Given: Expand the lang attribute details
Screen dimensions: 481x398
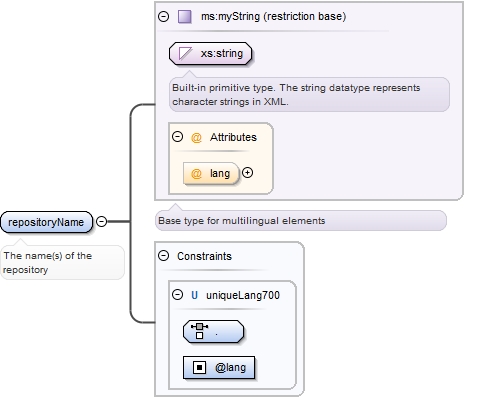Looking at the screenshot, I should (247, 173).
